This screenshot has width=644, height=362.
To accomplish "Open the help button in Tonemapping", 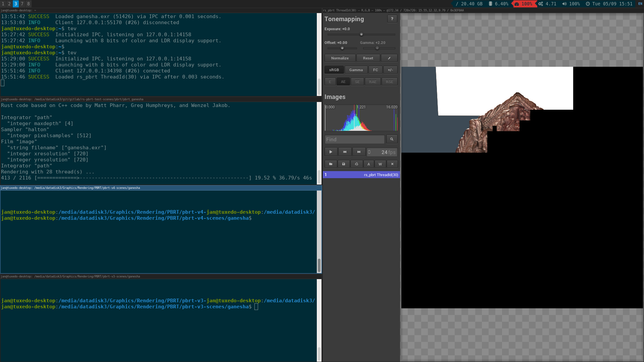I will point(392,19).
